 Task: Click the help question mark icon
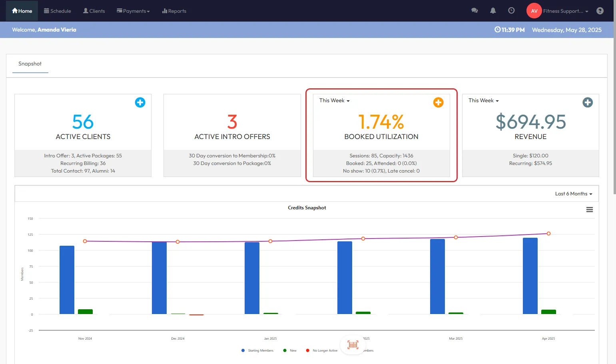(600, 11)
